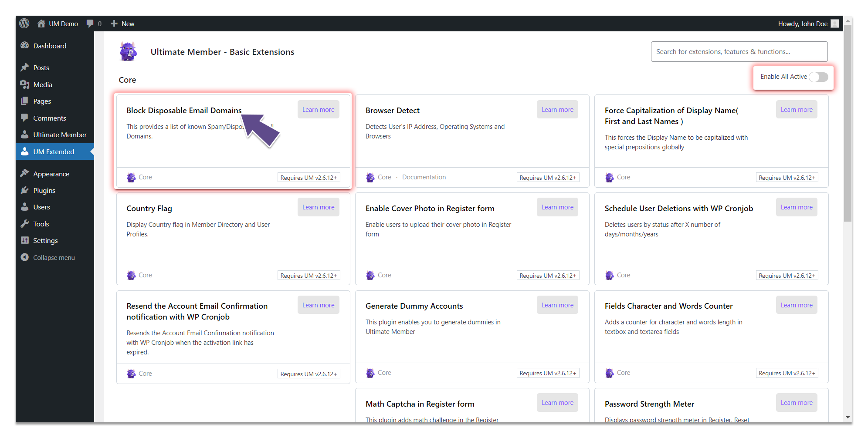Open the Settings menu item
This screenshot has height=438, width=868.
coord(55,240)
